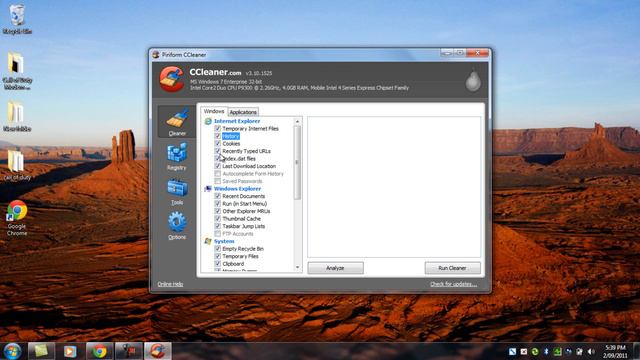Image resolution: width=640 pixels, height=360 pixels.
Task: Open the Cleaner section in sidebar
Action: coord(177,122)
